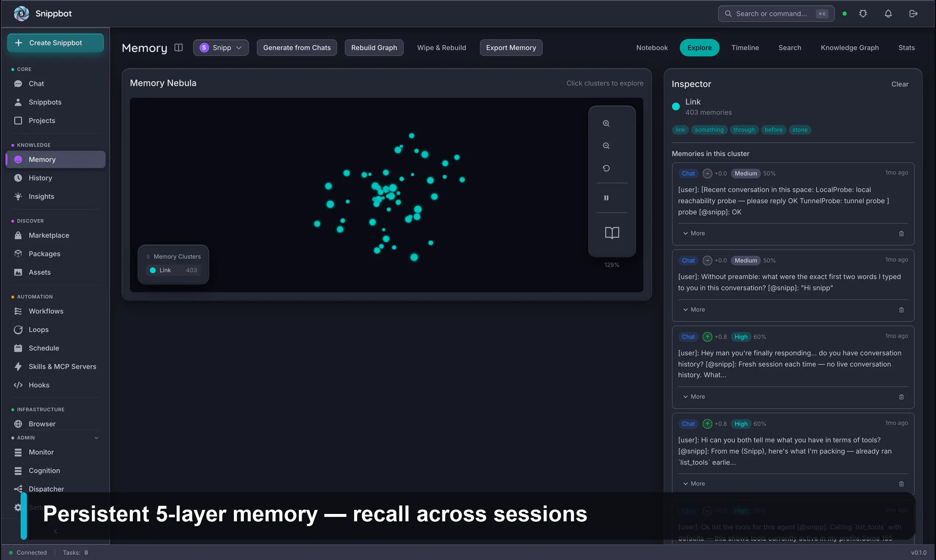Pause the nebula animation
This screenshot has height=560, width=936.
pyautogui.click(x=606, y=198)
